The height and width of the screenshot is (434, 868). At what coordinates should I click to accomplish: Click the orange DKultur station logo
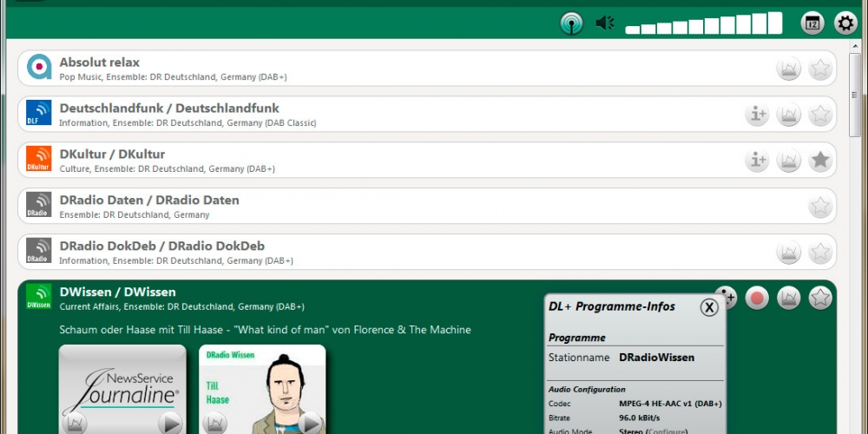point(39,158)
